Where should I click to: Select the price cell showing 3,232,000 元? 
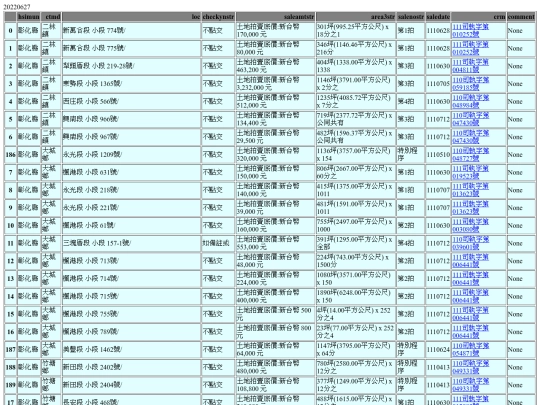pyautogui.click(x=276, y=84)
